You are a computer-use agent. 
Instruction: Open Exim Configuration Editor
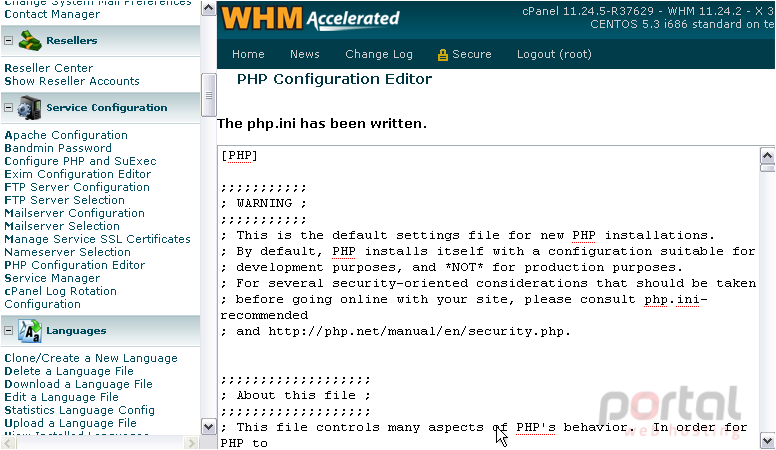(x=78, y=174)
